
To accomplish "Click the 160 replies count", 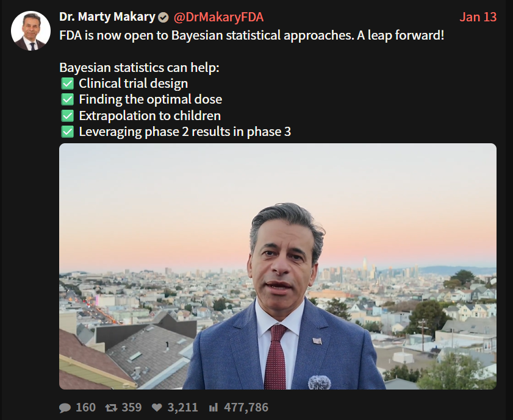I will tap(85, 407).
